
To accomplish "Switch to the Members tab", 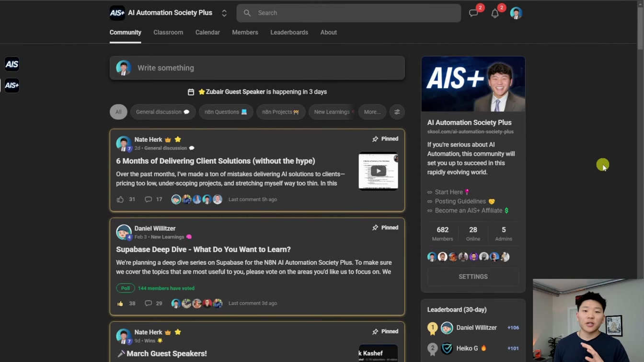I will pyautogui.click(x=245, y=33).
